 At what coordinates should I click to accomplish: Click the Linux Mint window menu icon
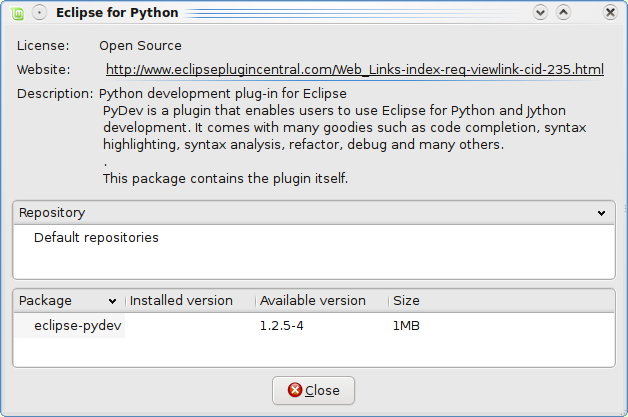pyautogui.click(x=16, y=13)
